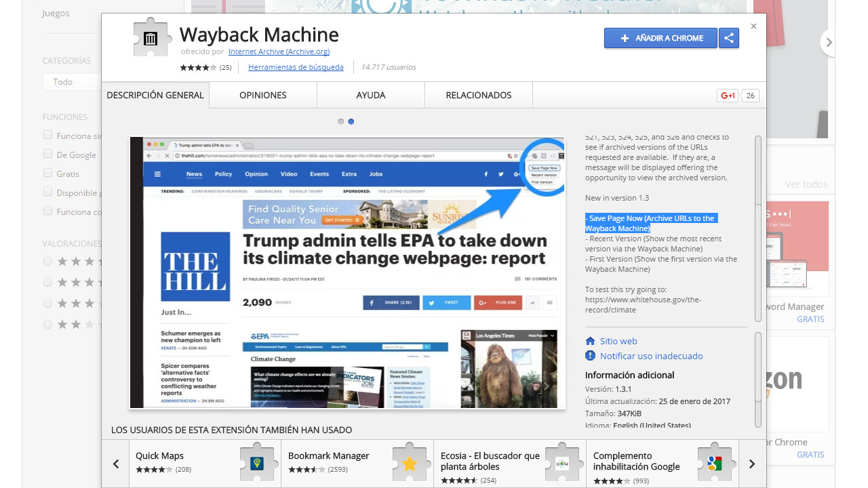Select the four-star rating radio button
Viewport: 868px width, 488px height.
[x=47, y=282]
